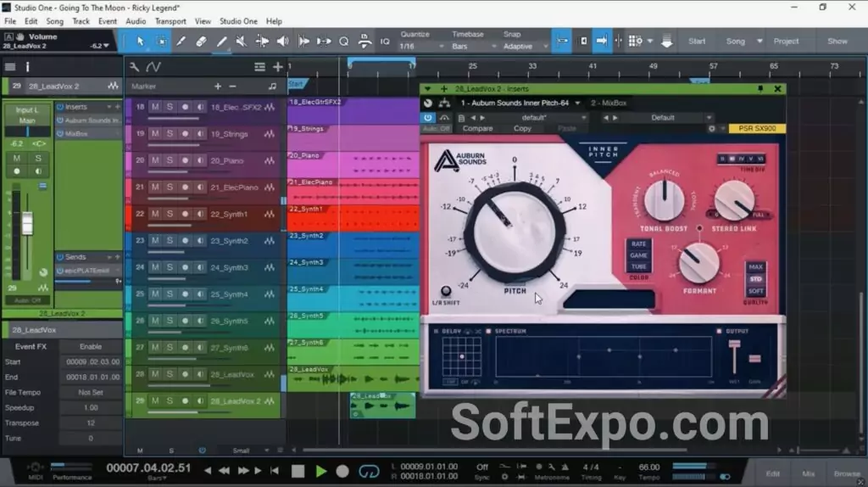The width and height of the screenshot is (868, 487).
Task: Open the Audio menu
Action: 136,21
